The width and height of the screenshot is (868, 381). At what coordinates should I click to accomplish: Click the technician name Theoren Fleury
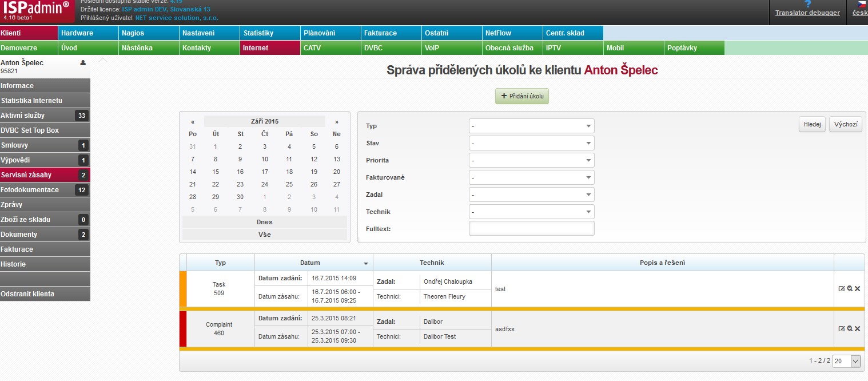coord(444,296)
